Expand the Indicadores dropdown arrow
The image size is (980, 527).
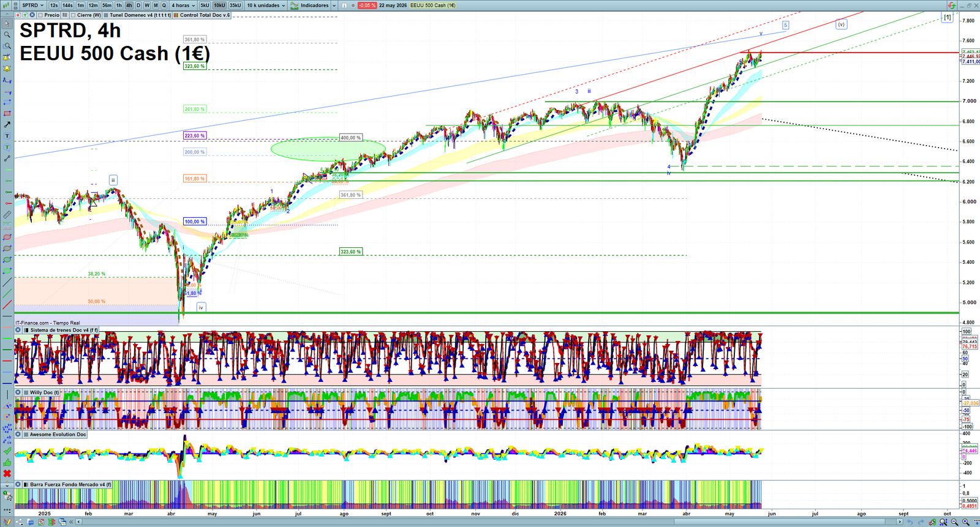334,6
